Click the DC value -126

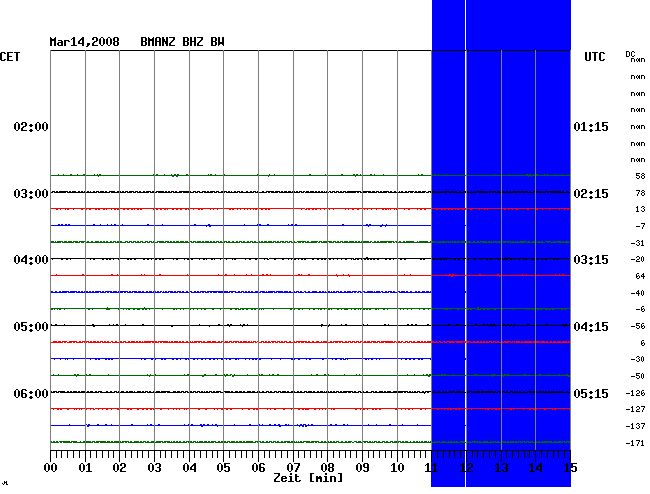click(635, 393)
